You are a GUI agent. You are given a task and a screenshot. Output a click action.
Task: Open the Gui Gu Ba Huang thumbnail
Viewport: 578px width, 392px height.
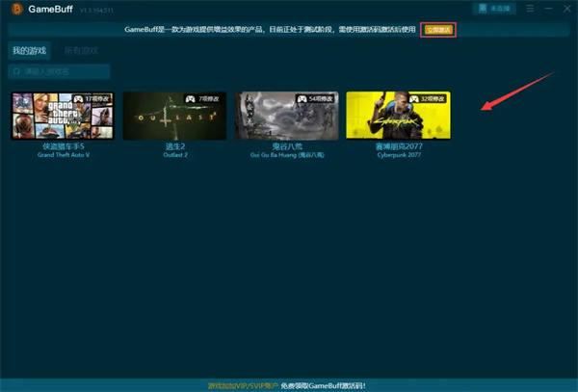coord(287,116)
